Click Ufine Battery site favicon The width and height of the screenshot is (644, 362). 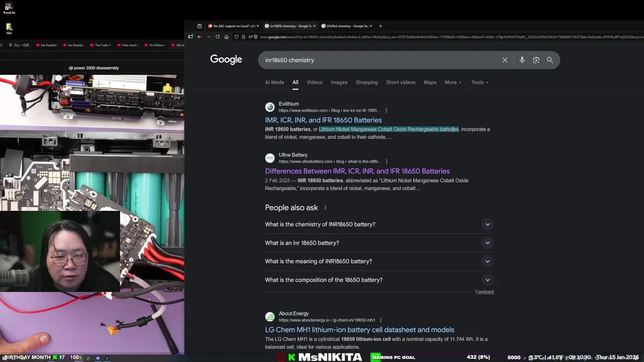click(270, 158)
